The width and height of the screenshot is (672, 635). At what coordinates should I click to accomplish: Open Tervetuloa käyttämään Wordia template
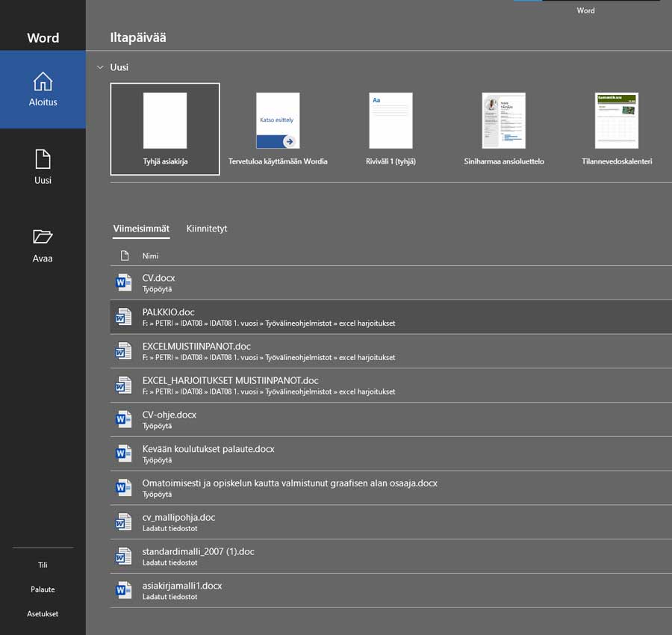click(x=278, y=129)
